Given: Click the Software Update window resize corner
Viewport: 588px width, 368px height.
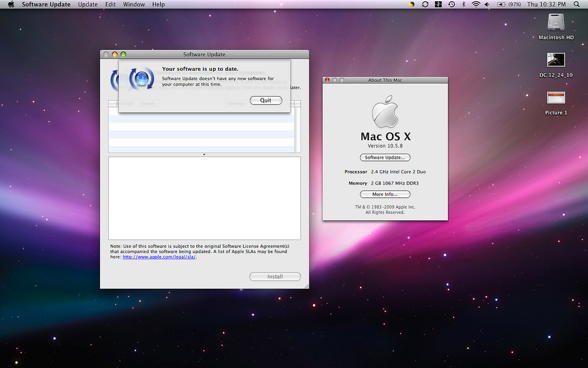Looking at the screenshot, I should tap(307, 286).
